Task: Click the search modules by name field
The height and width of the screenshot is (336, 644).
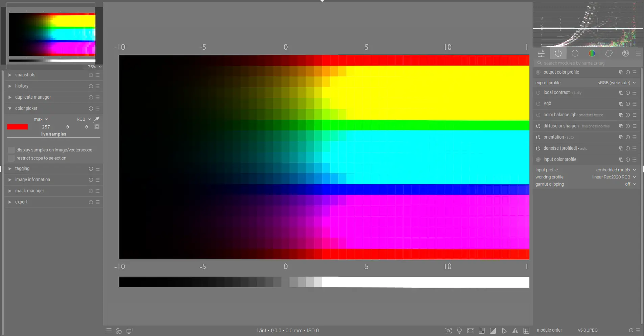Action: [588, 63]
